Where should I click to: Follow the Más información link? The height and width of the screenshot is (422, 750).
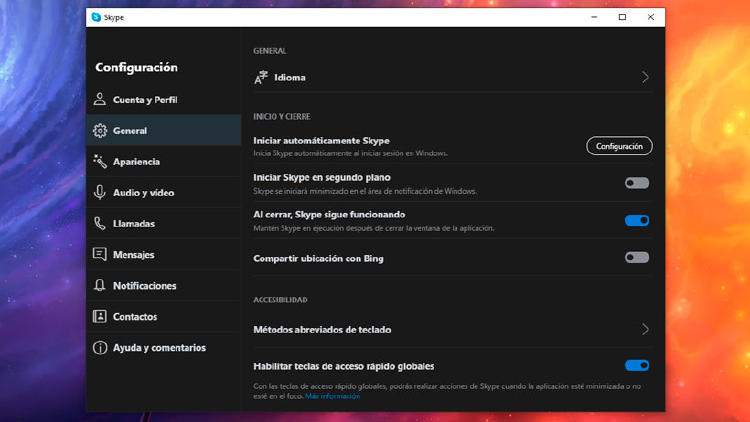point(333,396)
